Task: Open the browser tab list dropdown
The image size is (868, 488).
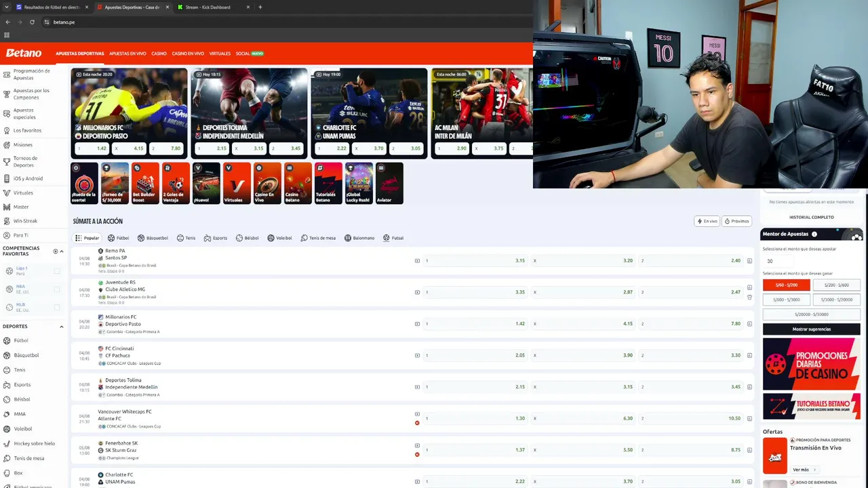Action: 7,7
